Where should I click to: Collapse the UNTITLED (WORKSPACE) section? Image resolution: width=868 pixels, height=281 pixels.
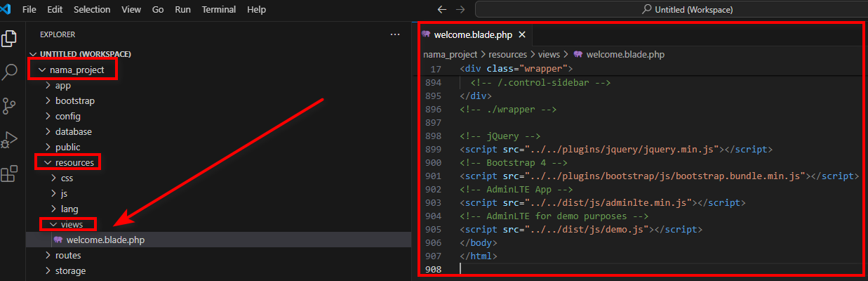(x=219, y=54)
